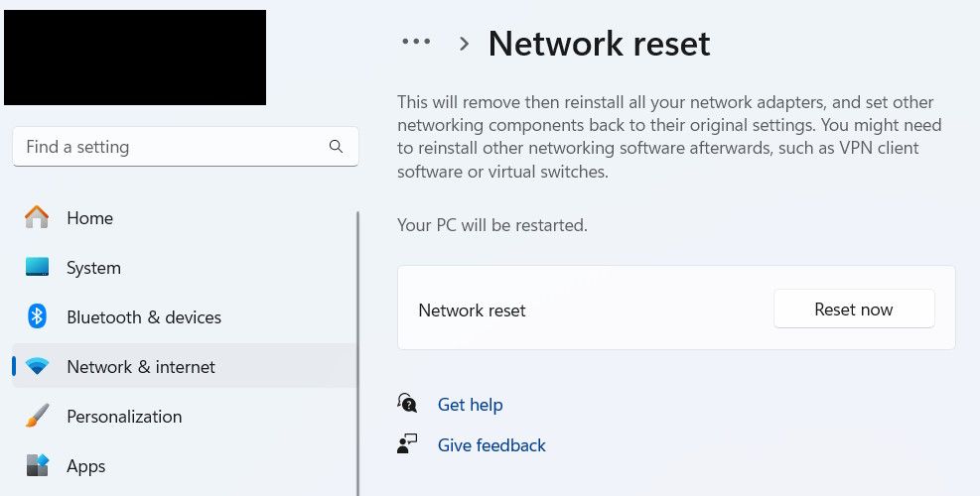980x496 pixels.
Task: Click the Apps icon in sidebar
Action: tap(37, 465)
